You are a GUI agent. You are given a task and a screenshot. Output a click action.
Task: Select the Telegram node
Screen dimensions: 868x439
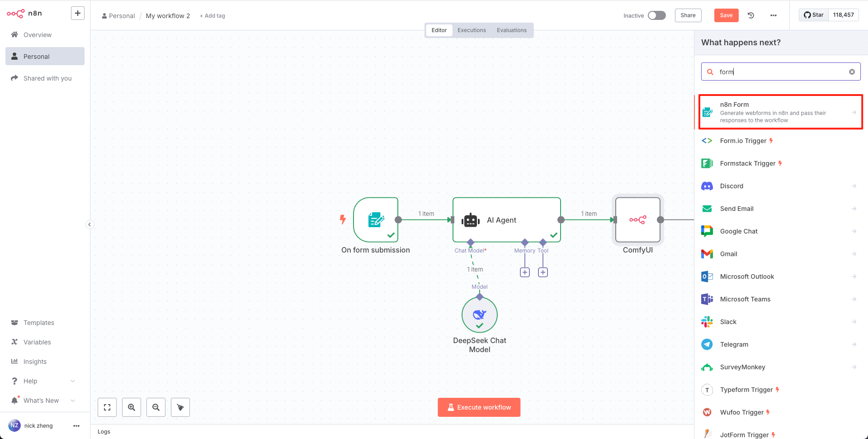[781, 344]
